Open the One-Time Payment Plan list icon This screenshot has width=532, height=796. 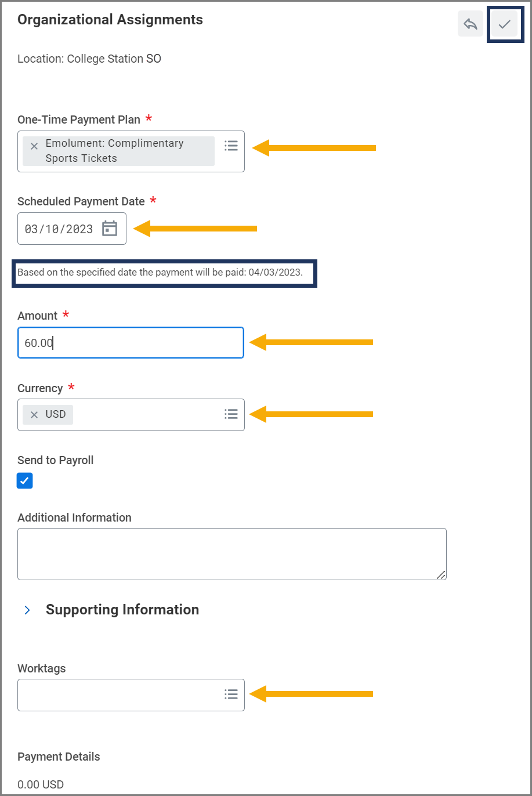coord(231,146)
